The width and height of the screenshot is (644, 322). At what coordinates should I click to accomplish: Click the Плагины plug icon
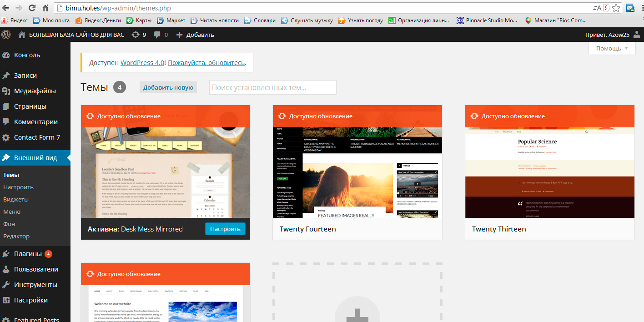(x=6, y=254)
